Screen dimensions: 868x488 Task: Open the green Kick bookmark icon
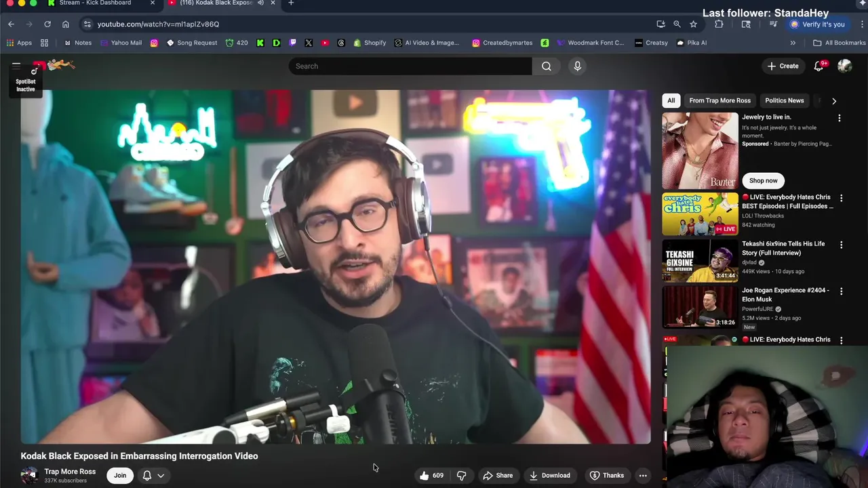pyautogui.click(x=260, y=43)
